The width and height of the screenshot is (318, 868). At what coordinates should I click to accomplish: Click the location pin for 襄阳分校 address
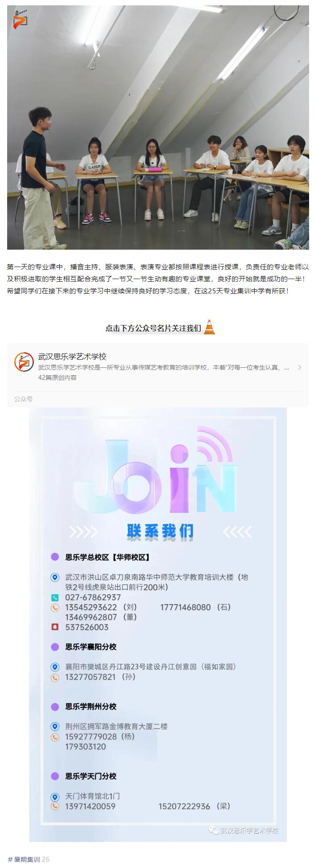point(55,667)
